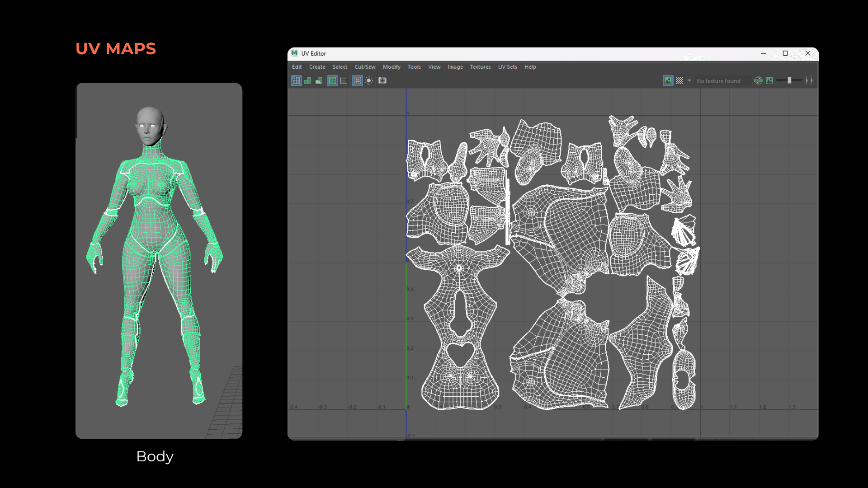
Task: Open the Textures menu
Action: click(x=480, y=67)
